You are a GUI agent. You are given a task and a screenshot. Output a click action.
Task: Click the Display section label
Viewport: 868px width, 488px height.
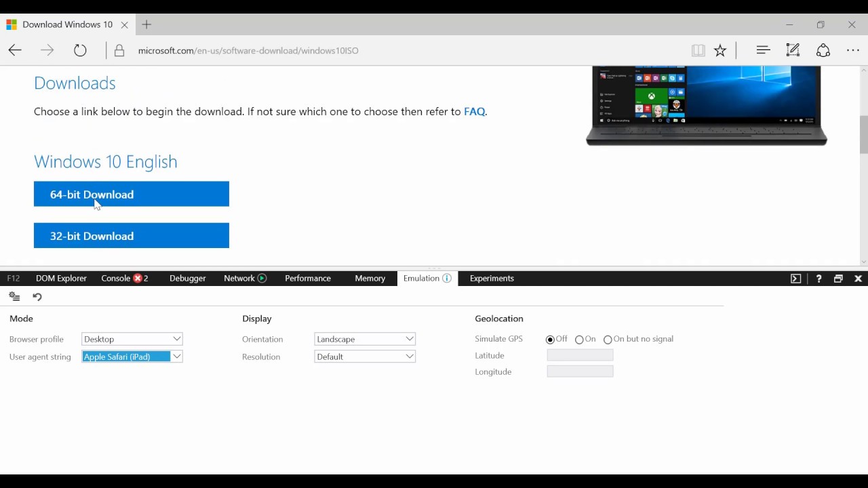[257, 319]
